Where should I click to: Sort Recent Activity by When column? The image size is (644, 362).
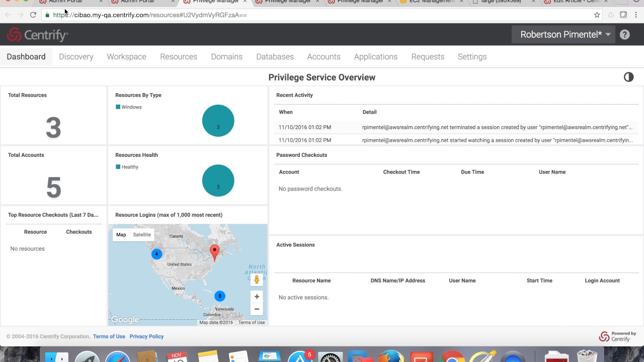click(286, 112)
